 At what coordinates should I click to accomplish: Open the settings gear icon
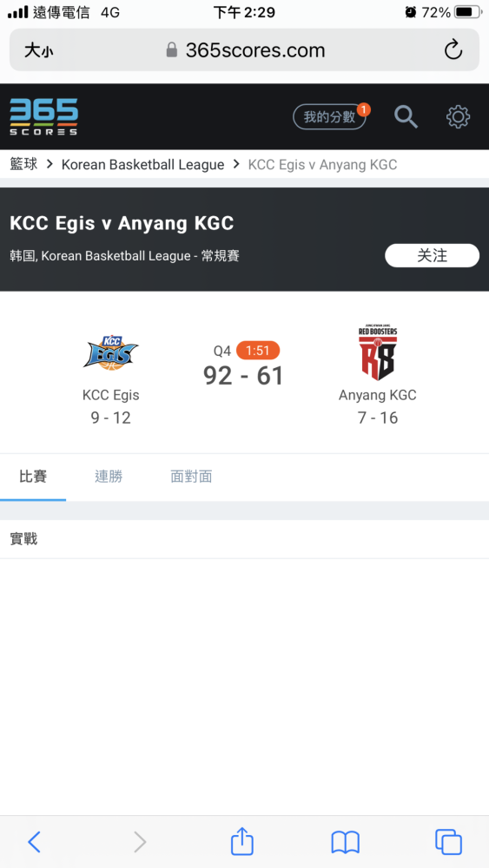[458, 117]
